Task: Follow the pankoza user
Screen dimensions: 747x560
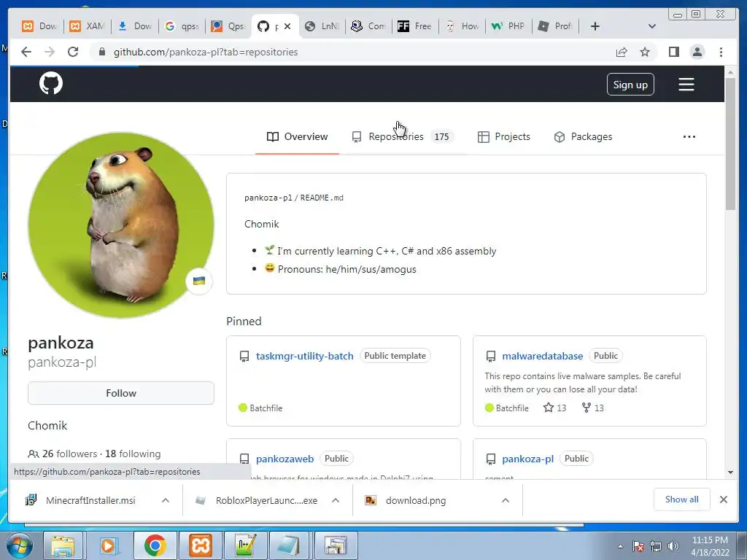Action: (x=121, y=393)
